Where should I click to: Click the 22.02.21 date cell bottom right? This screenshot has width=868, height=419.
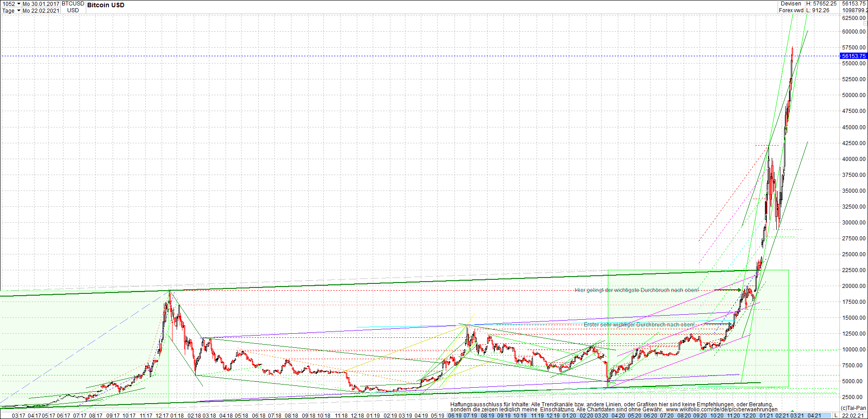pyautogui.click(x=853, y=415)
